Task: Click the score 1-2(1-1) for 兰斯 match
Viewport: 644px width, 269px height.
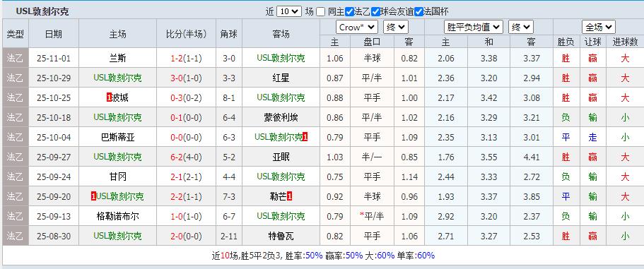Action: 186,58
